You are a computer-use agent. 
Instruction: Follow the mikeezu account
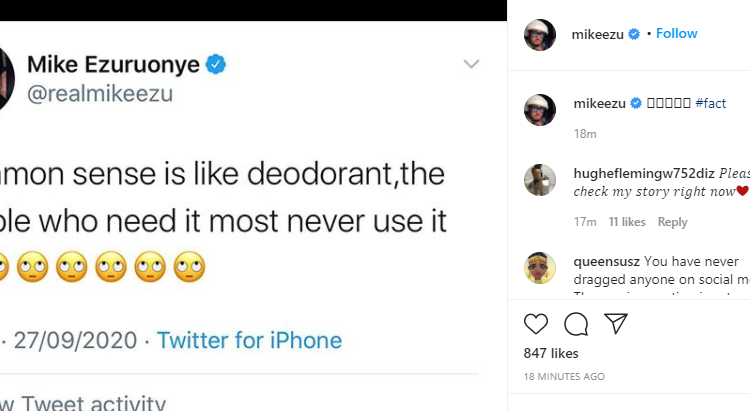[677, 33]
